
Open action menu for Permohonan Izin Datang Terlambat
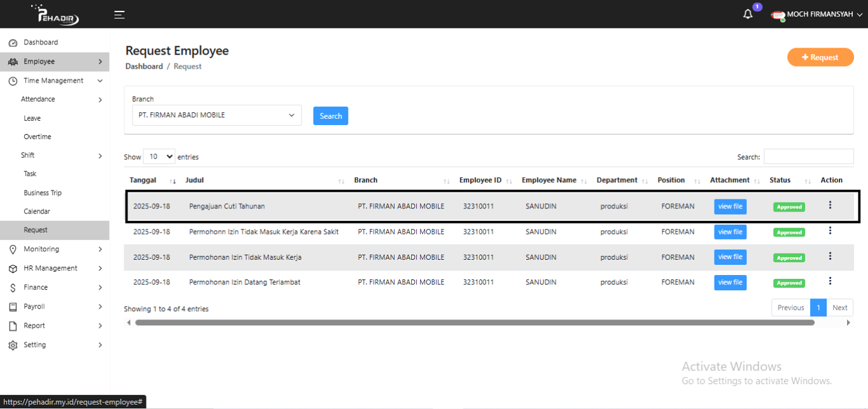830,281
